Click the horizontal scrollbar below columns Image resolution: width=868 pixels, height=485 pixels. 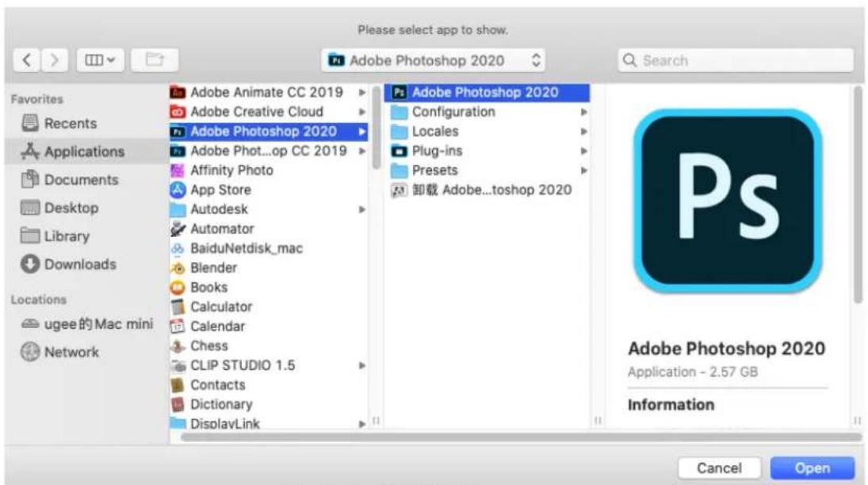[x=520, y=437]
